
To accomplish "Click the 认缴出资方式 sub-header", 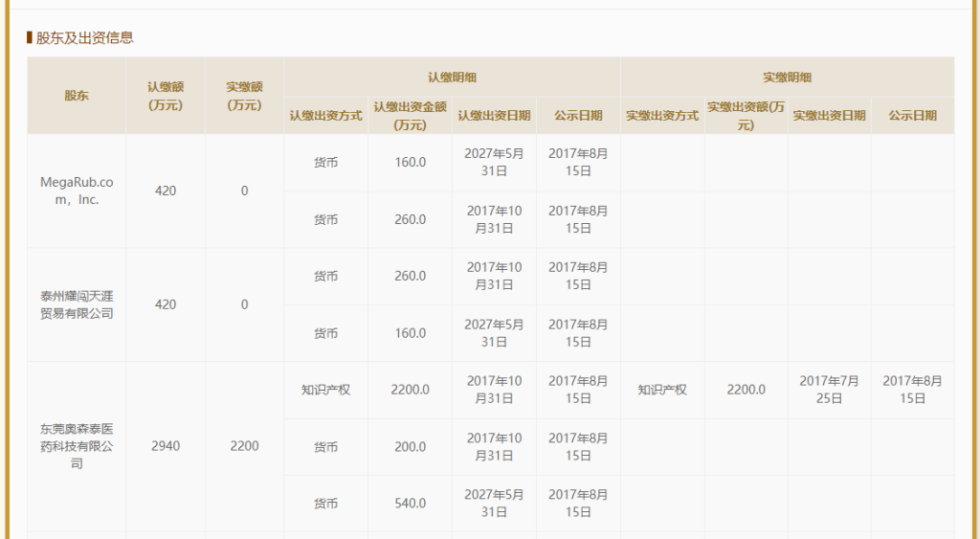I will pyautogui.click(x=325, y=115).
